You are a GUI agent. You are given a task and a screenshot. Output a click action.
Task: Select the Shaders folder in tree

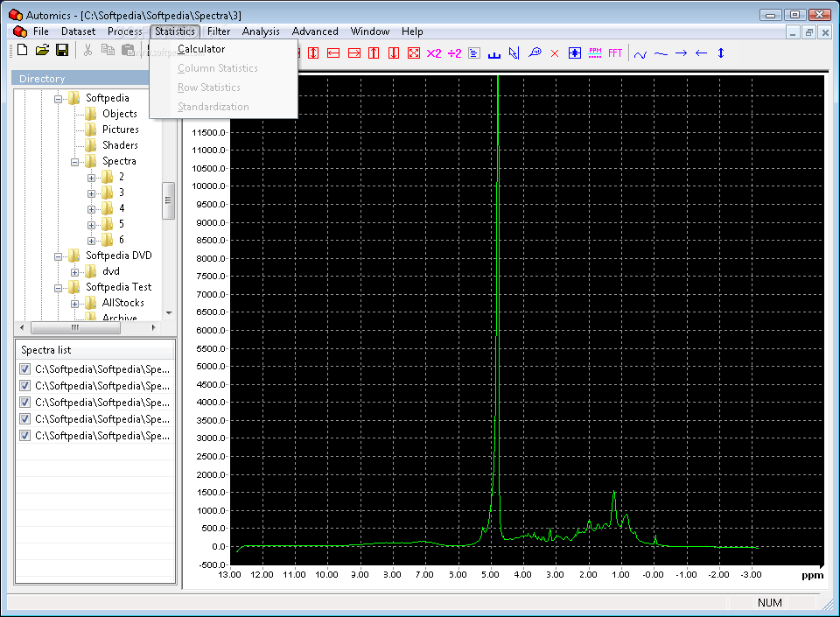pyautogui.click(x=120, y=145)
